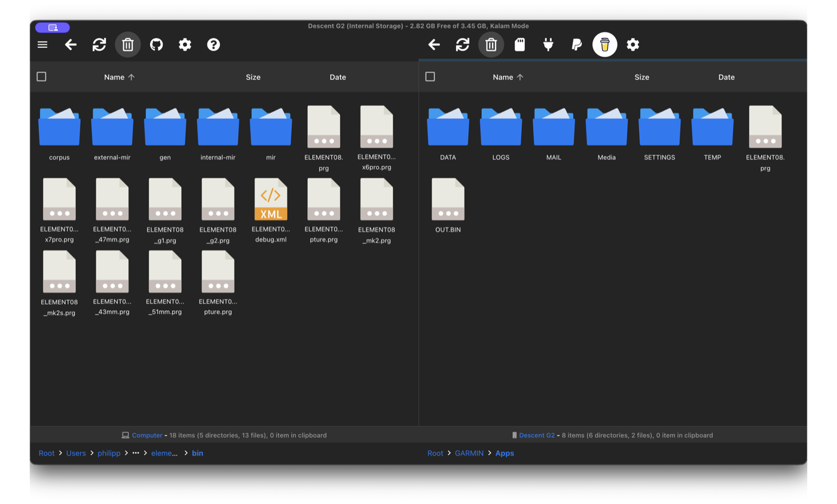Click the trash delete icon in right toolbar
Screen dimensions: 837x504
[491, 45]
